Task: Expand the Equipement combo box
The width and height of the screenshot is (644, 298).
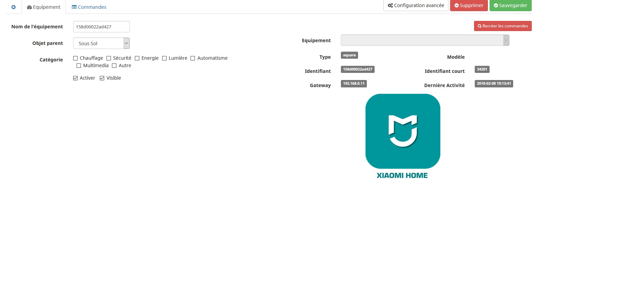Action: (x=425, y=40)
